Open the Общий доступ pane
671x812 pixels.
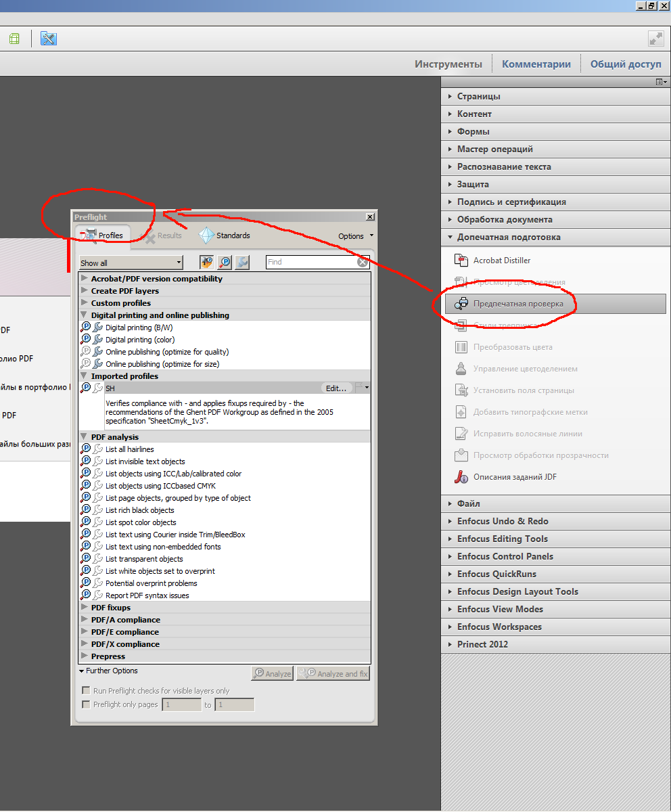click(x=626, y=64)
